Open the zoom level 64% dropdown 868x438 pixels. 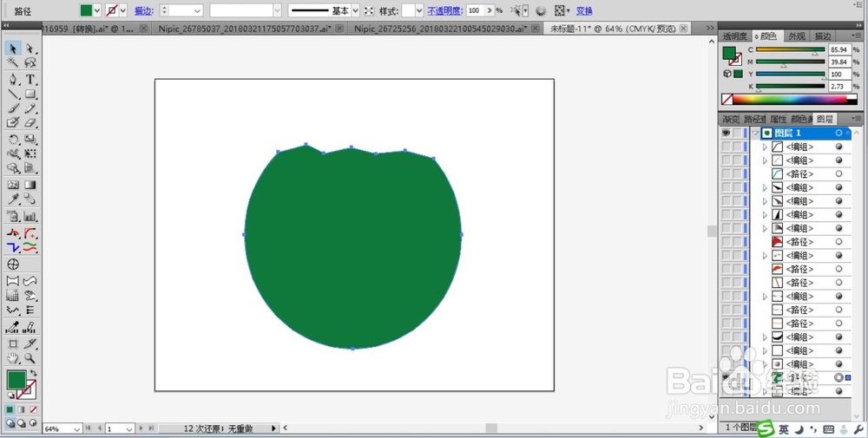76,428
